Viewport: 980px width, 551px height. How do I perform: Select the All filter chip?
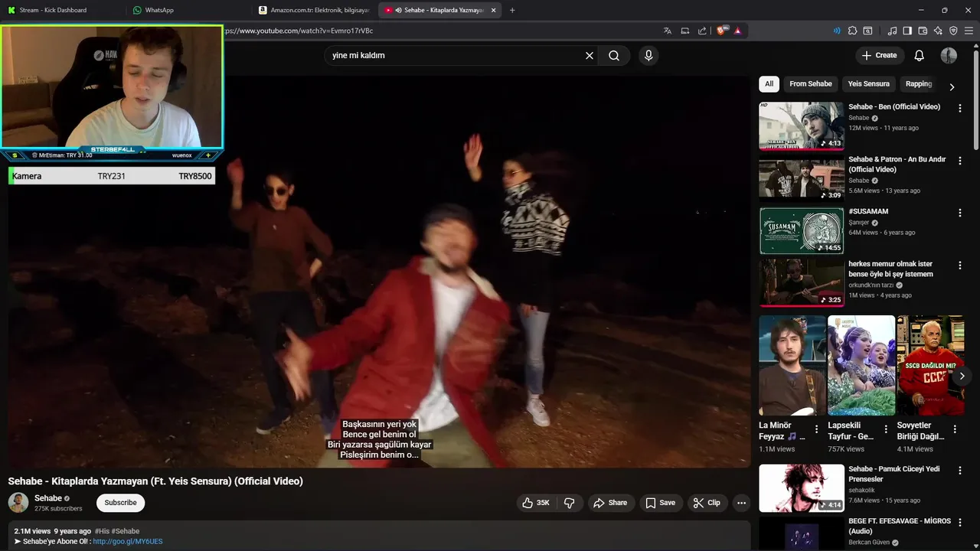tap(769, 84)
